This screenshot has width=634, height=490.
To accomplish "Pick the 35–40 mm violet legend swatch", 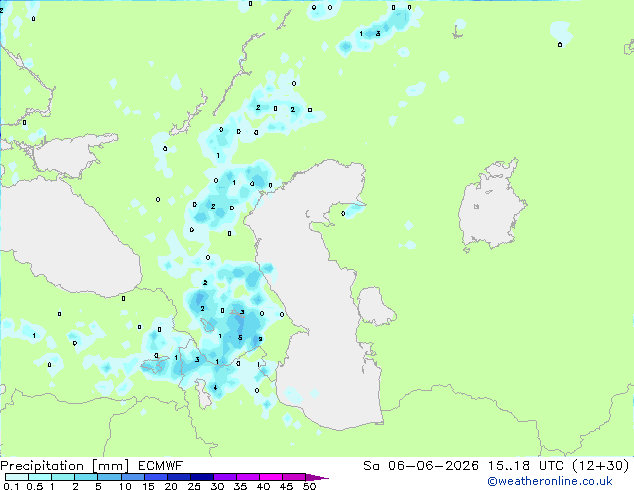I will tap(247, 477).
